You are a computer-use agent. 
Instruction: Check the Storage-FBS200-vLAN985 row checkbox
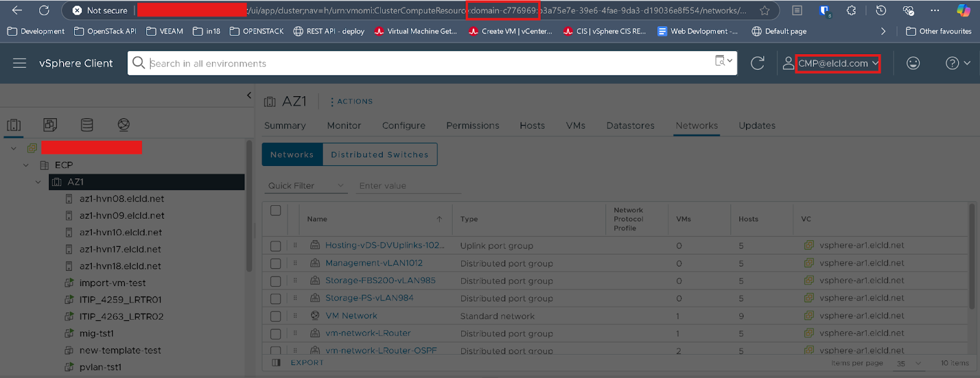pos(276,281)
